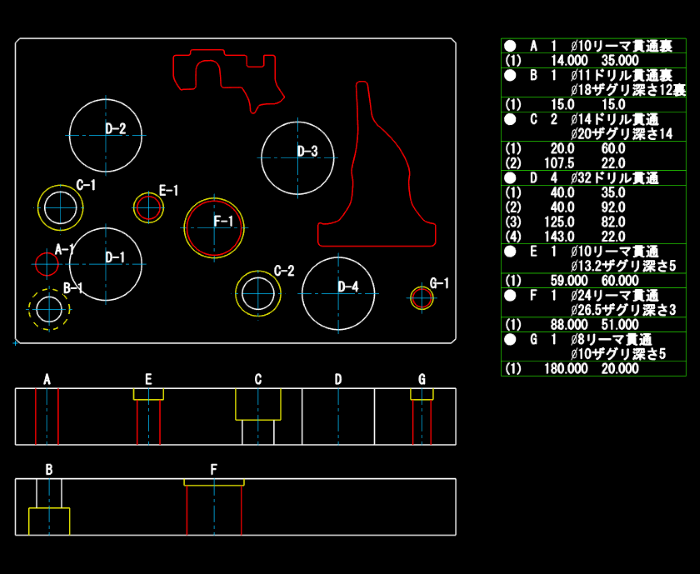Click section label F in lower view
The width and height of the screenshot is (700, 574).
tap(214, 470)
